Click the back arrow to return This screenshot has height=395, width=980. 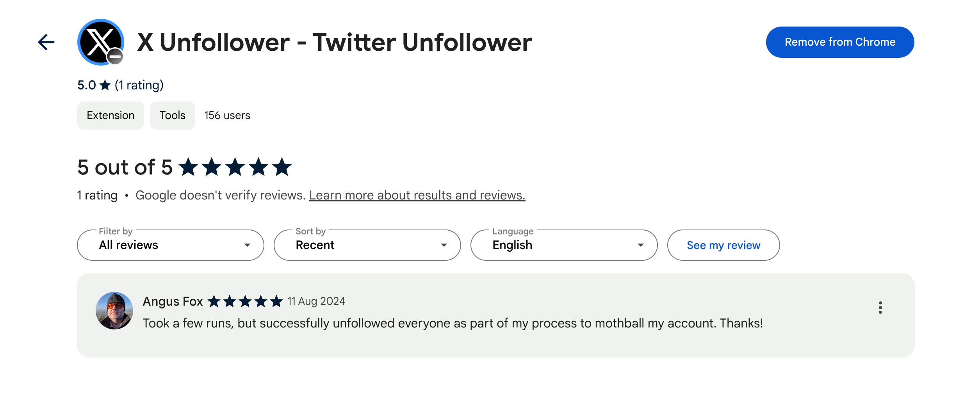pos(45,41)
